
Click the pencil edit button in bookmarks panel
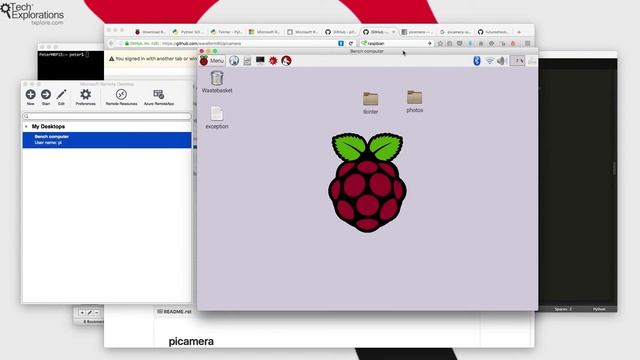(89, 312)
